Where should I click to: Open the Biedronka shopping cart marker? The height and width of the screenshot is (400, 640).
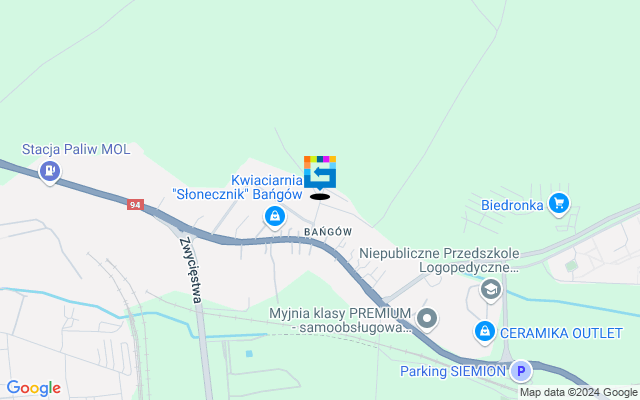coord(559,203)
